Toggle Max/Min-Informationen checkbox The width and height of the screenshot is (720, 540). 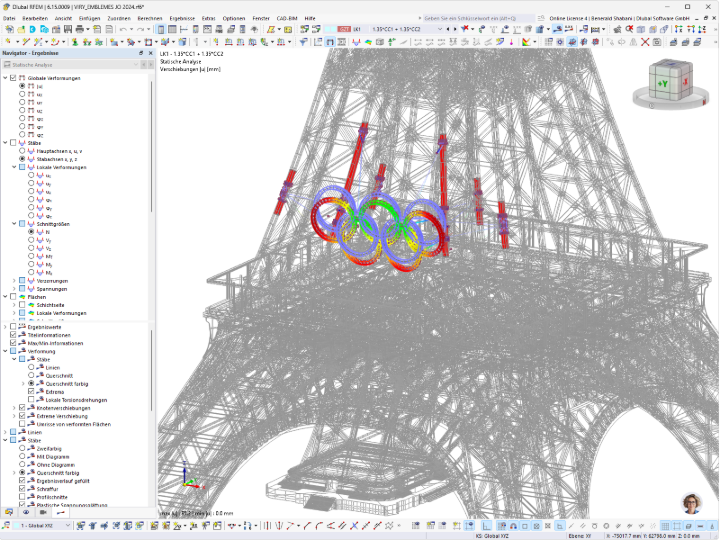point(13,343)
